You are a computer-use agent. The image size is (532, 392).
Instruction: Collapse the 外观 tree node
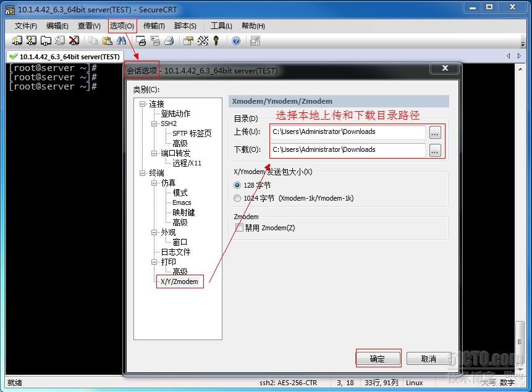pos(154,232)
